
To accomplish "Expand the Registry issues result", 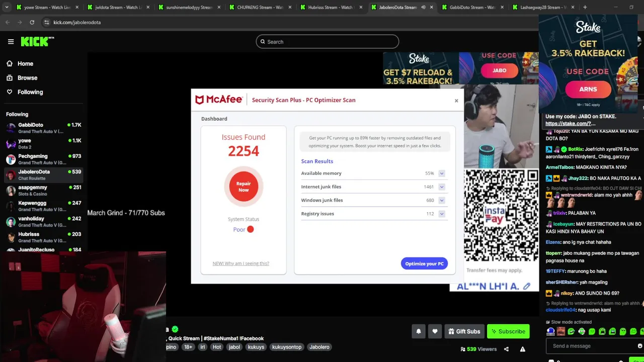I will pyautogui.click(x=441, y=214).
